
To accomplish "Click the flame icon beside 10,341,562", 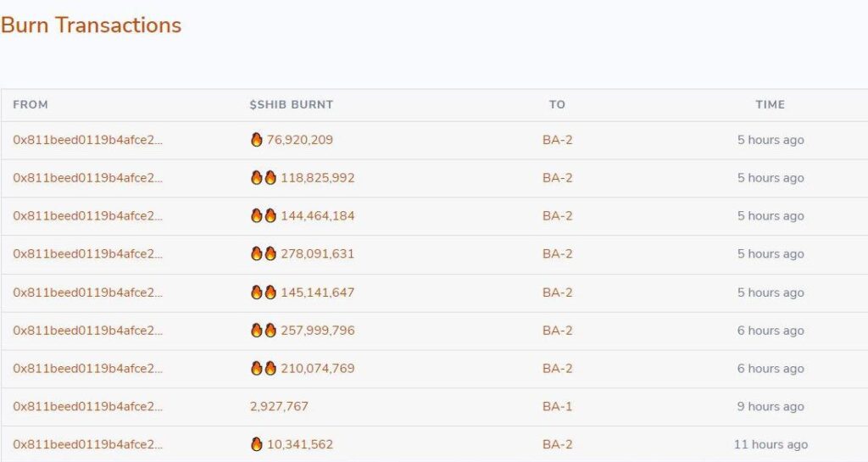I will pyautogui.click(x=256, y=443).
